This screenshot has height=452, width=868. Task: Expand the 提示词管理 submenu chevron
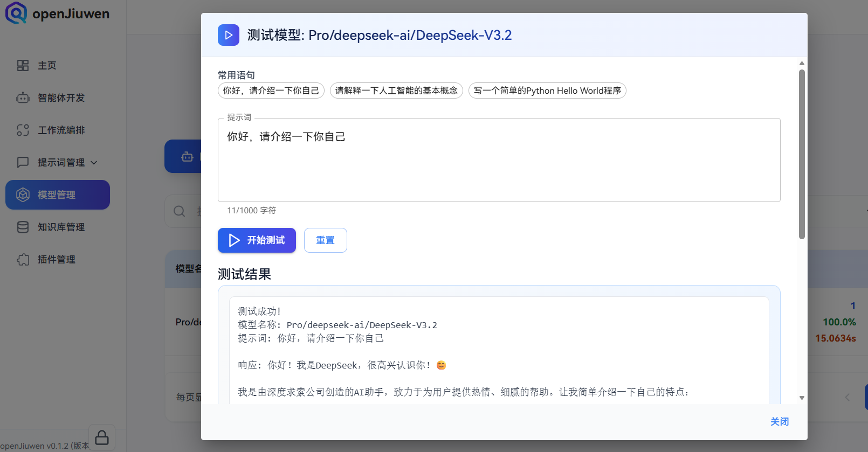coord(94,163)
